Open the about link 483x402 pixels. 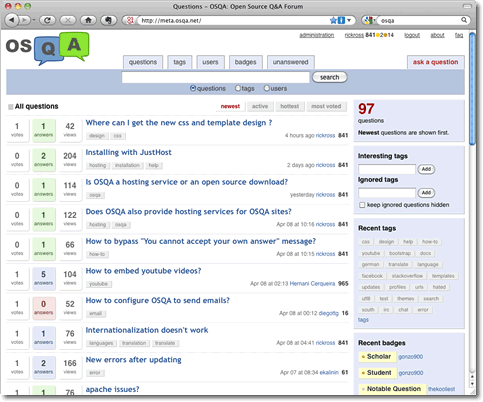tap(437, 35)
